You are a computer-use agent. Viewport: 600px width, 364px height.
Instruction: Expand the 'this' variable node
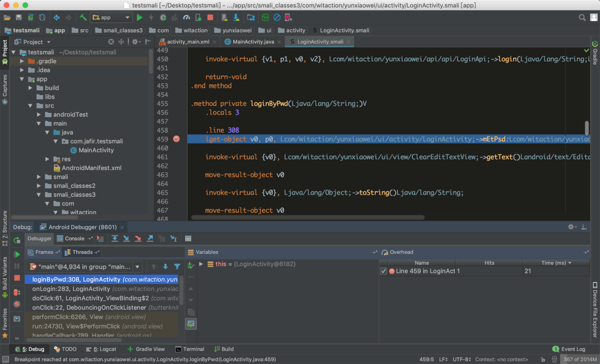pyautogui.click(x=201, y=264)
